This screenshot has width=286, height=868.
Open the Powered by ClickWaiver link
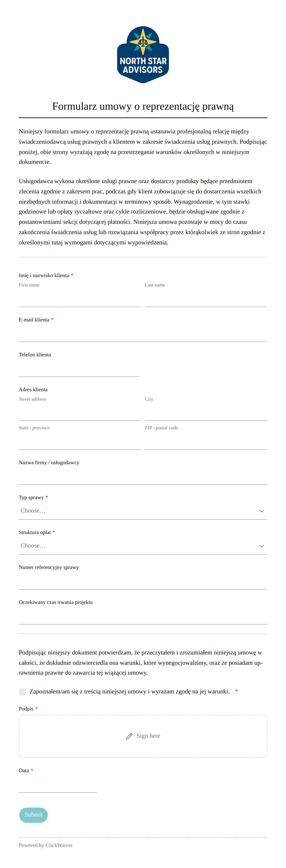tap(46, 845)
